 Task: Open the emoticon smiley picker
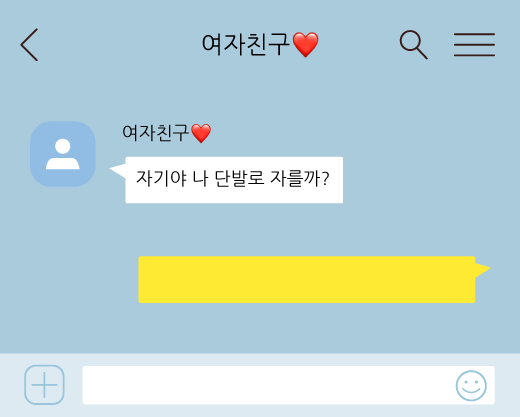[471, 385]
